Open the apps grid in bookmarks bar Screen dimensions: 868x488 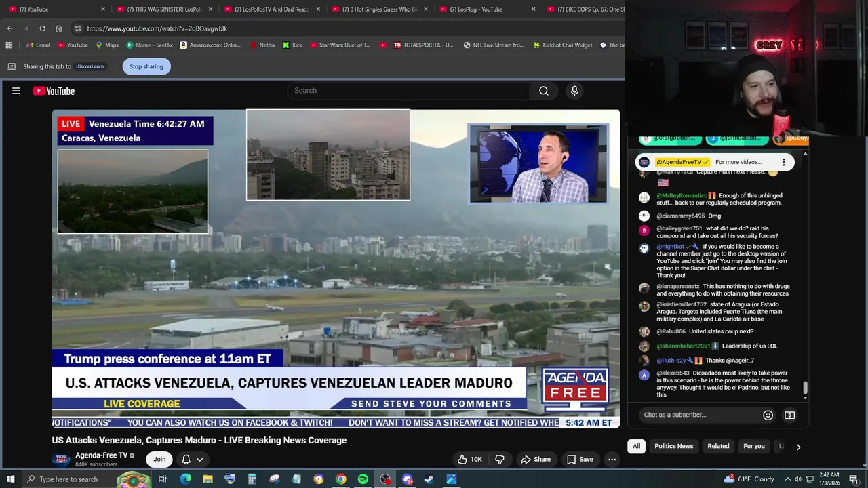point(9,45)
